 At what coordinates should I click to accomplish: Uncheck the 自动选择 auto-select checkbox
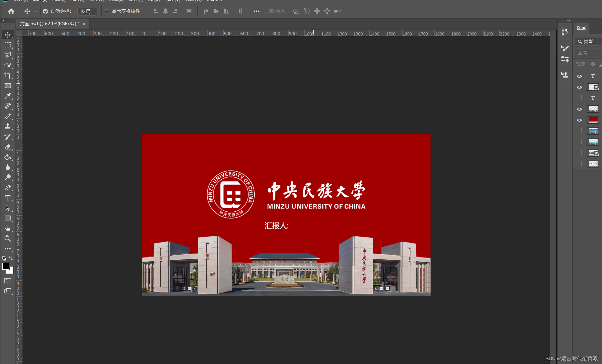[45, 11]
